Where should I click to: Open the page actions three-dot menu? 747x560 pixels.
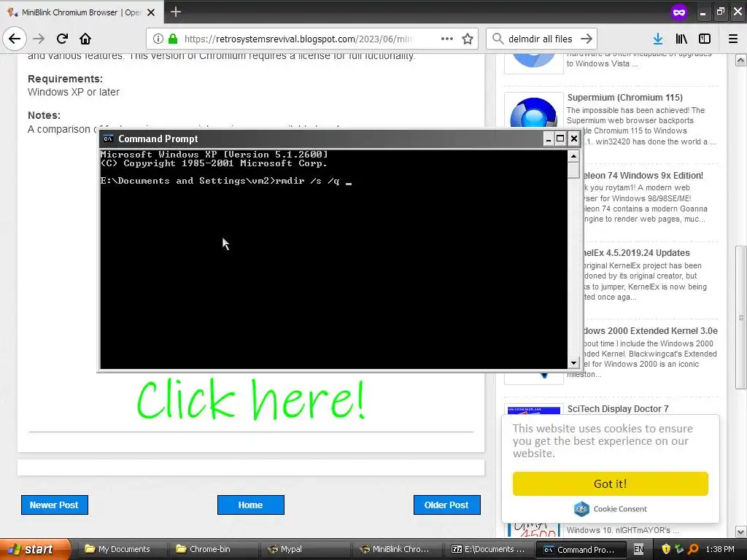tap(447, 39)
